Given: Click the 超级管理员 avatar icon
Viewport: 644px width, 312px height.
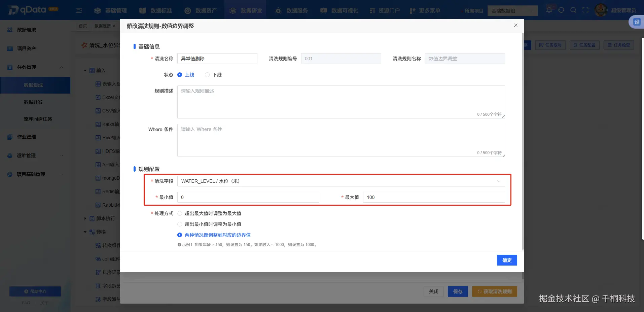Looking at the screenshot, I should [601, 10].
